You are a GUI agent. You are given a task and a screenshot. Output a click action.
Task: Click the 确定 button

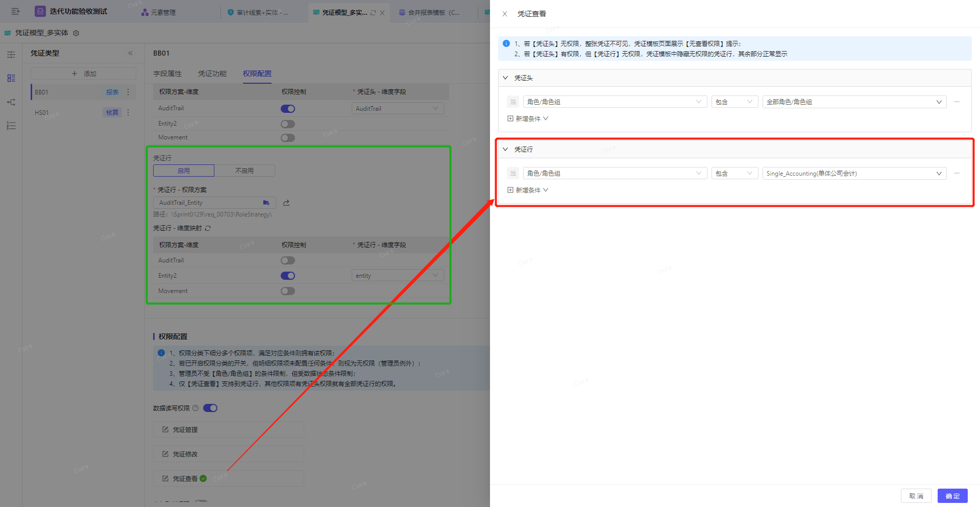click(952, 496)
